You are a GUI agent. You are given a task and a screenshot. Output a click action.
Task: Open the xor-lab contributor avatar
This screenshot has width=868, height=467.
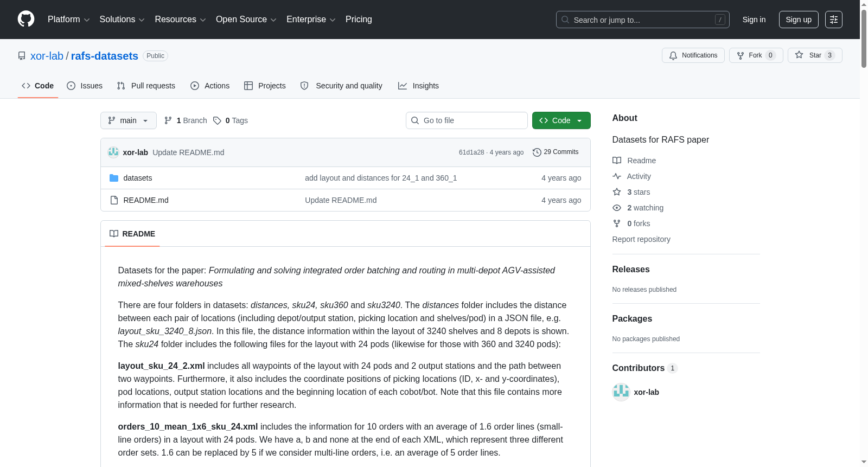[621, 392]
